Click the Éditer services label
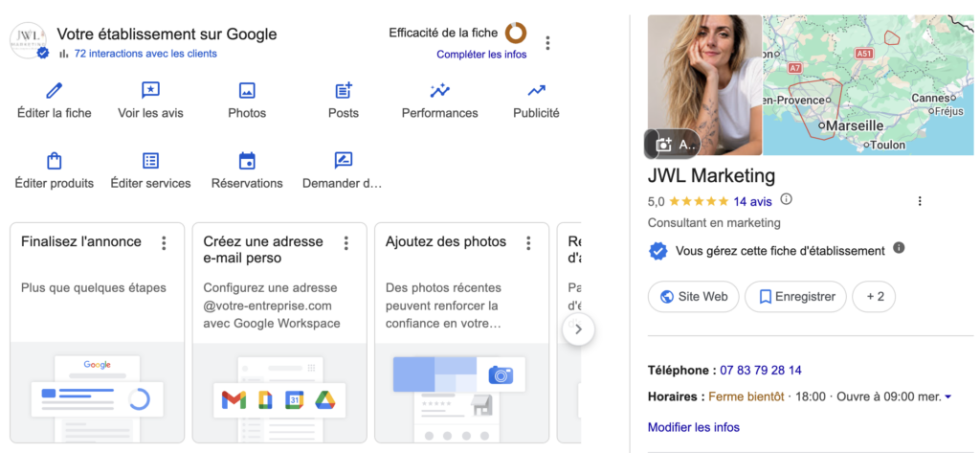The image size is (980, 453). point(150,183)
